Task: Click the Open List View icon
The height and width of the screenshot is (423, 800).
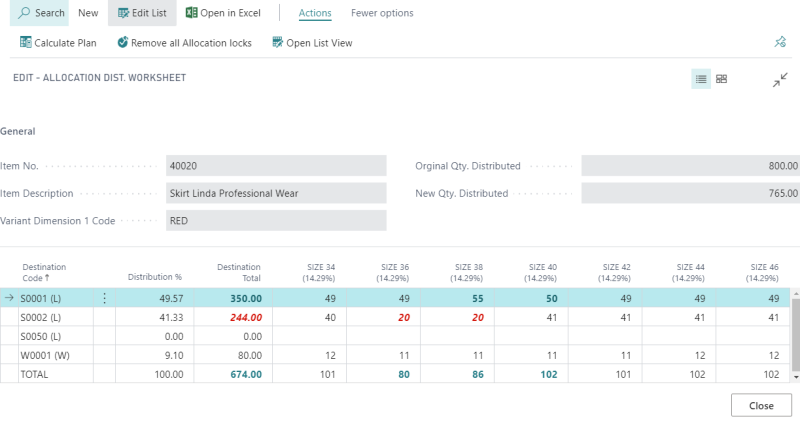Action: point(276,43)
